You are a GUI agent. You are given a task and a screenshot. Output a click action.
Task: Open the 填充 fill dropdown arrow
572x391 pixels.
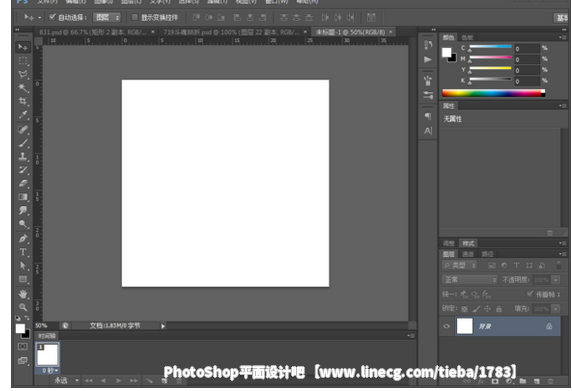pyautogui.click(x=556, y=309)
